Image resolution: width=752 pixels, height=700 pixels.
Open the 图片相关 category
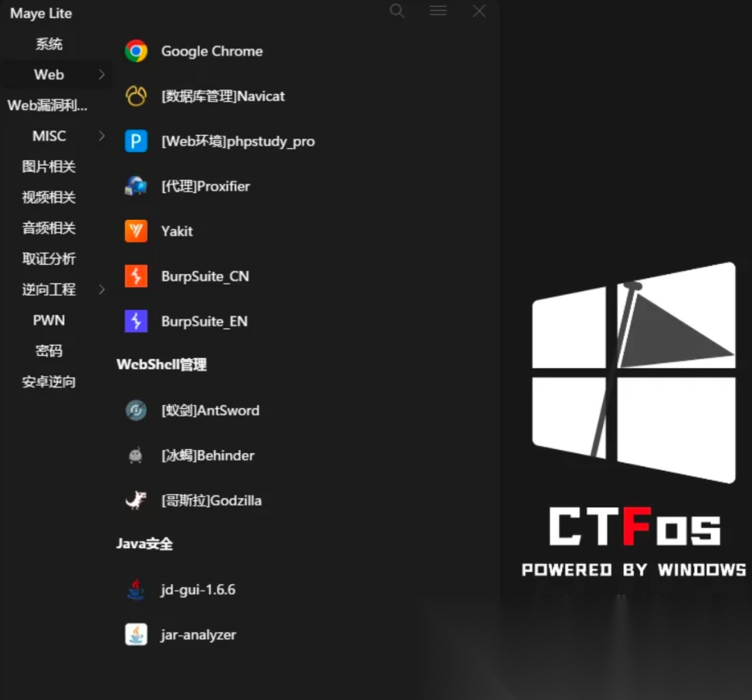pyautogui.click(x=49, y=166)
